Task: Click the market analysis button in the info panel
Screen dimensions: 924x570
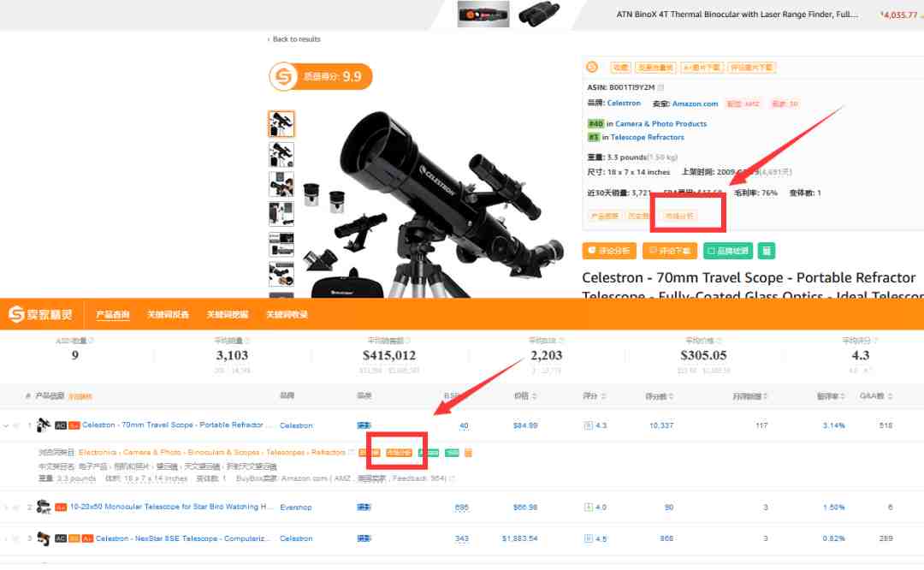Action: pos(679,216)
